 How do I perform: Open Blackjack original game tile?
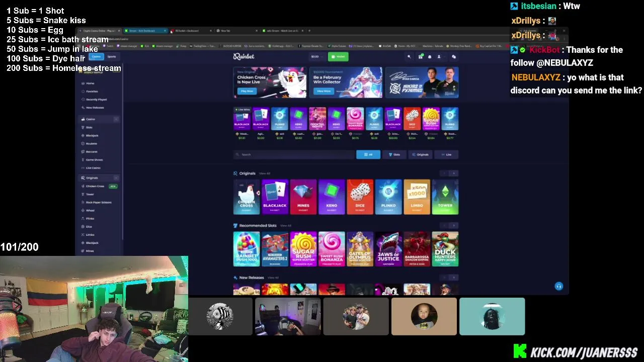tap(275, 197)
